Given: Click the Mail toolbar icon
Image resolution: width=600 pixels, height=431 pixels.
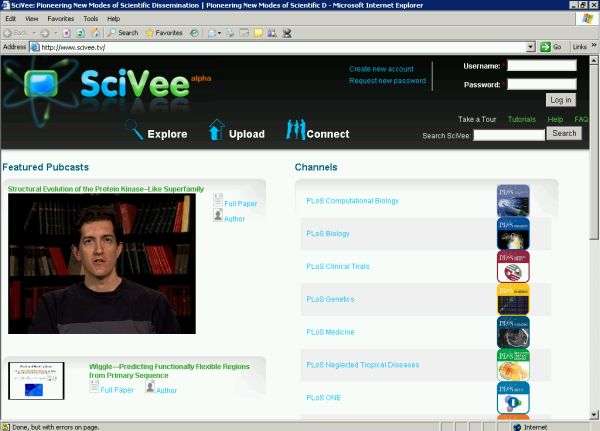Looking at the screenshot, I should pos(212,33).
